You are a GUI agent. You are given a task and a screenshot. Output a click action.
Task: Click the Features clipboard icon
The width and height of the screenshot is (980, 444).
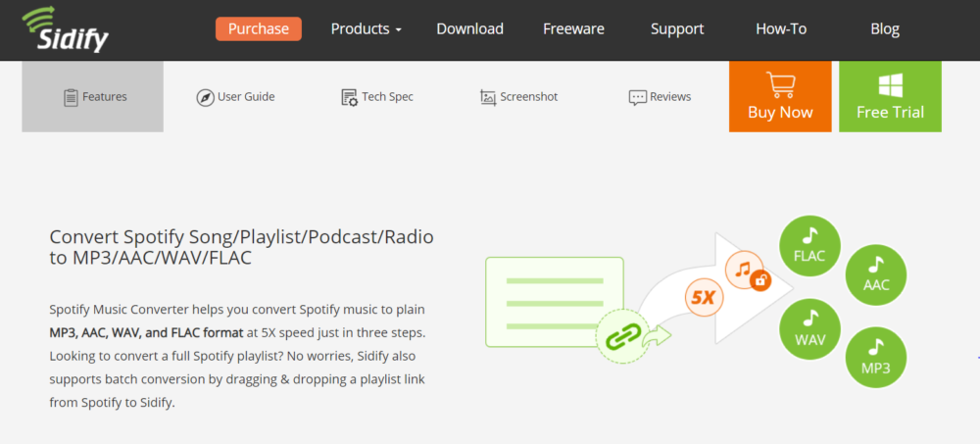tap(71, 98)
